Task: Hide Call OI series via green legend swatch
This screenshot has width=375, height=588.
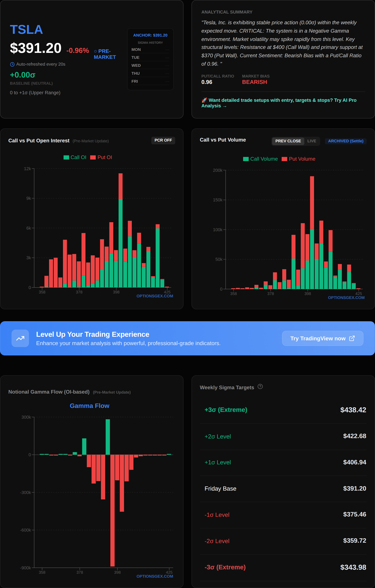Action: coord(66,157)
